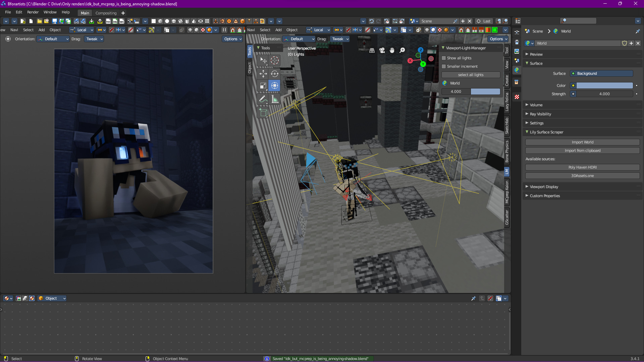This screenshot has height=362, width=644.
Task: Expand the Volume panel
Action: tap(536, 105)
